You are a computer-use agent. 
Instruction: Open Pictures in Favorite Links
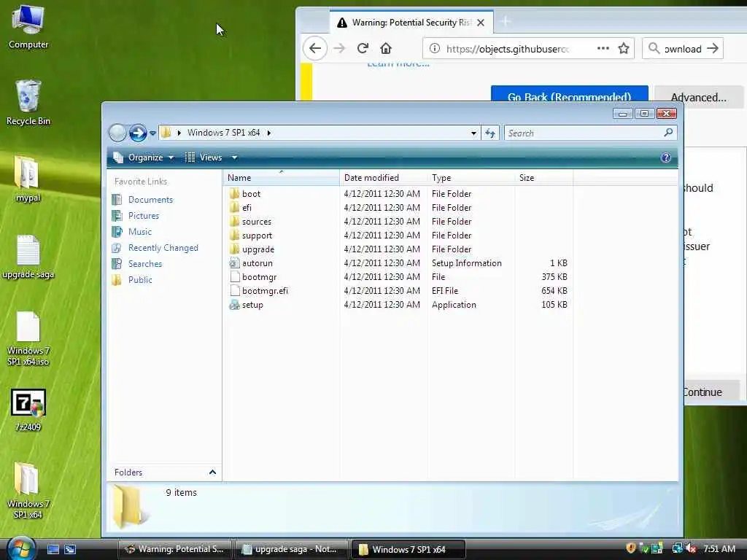point(144,216)
